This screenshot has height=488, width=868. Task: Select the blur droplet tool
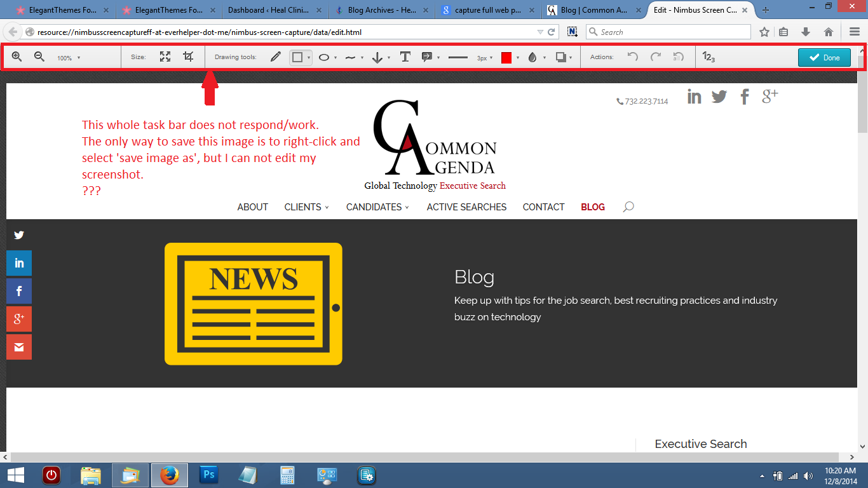coord(532,57)
